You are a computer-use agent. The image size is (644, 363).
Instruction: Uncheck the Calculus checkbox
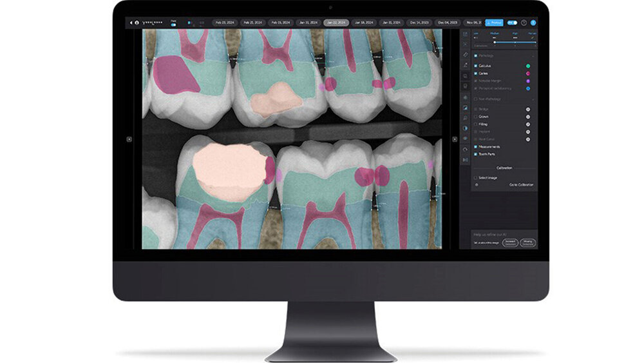coord(476,66)
